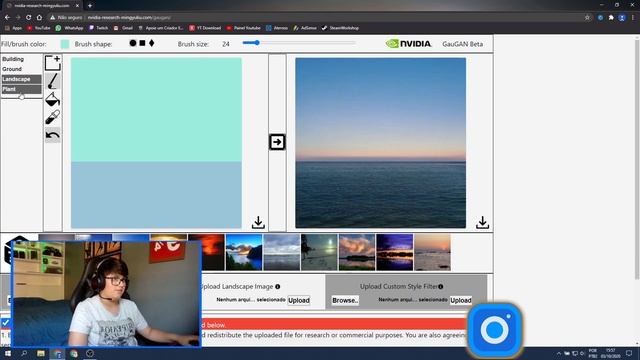Click Upload button for custom style filter
640x360 pixels.
(x=461, y=300)
